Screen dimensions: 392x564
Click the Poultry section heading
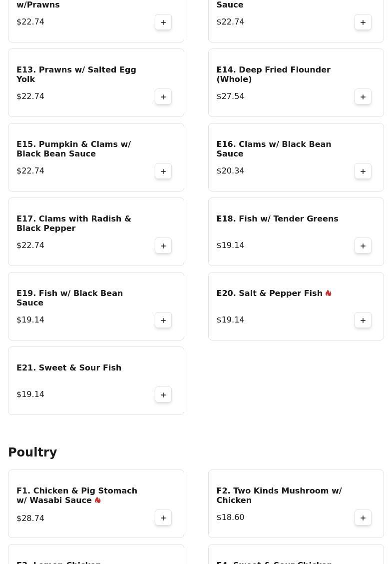[32, 452]
